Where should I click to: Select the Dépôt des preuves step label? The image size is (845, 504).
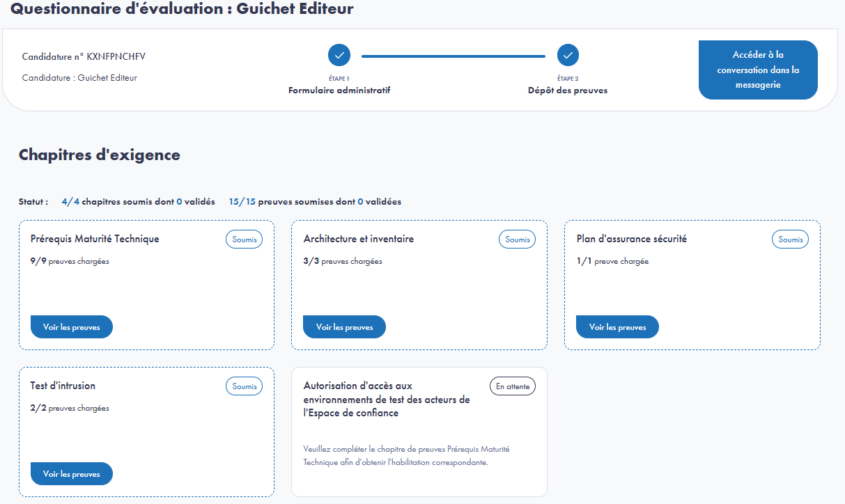[x=568, y=90]
